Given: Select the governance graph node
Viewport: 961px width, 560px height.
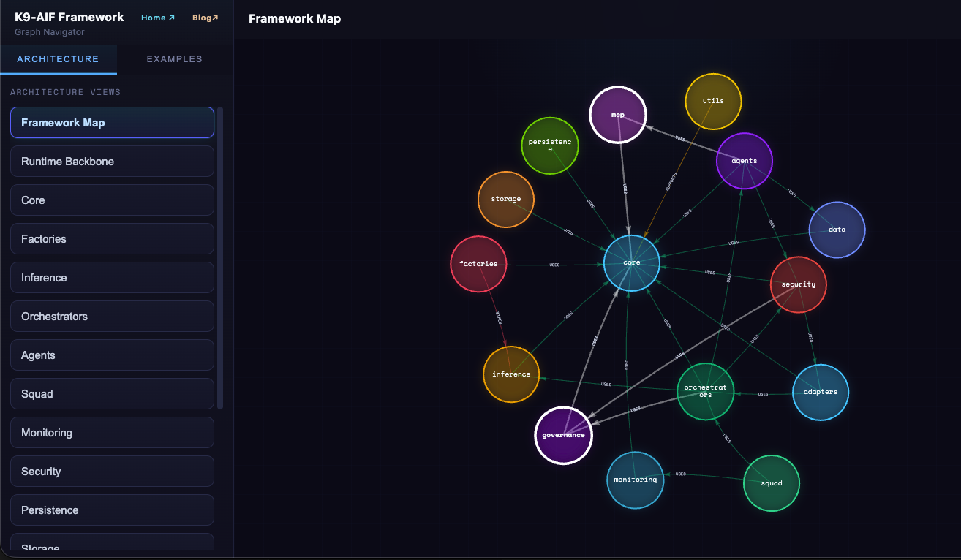Looking at the screenshot, I should coord(564,435).
